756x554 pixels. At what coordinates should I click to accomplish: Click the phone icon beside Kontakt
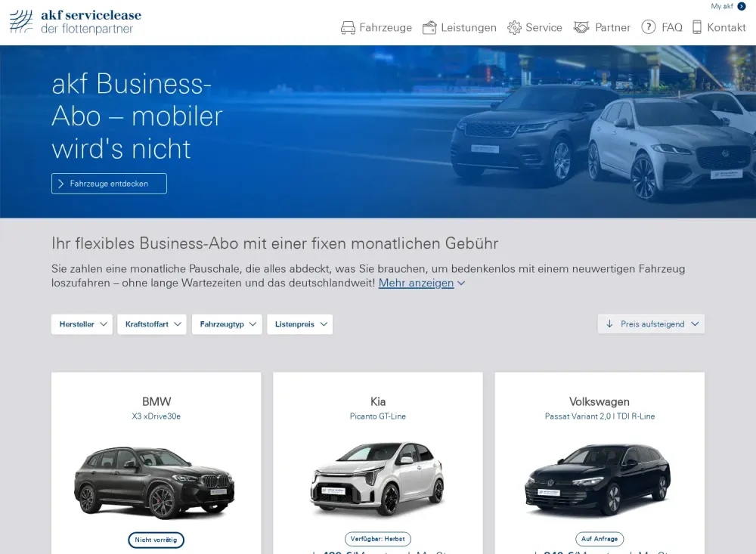click(x=696, y=27)
